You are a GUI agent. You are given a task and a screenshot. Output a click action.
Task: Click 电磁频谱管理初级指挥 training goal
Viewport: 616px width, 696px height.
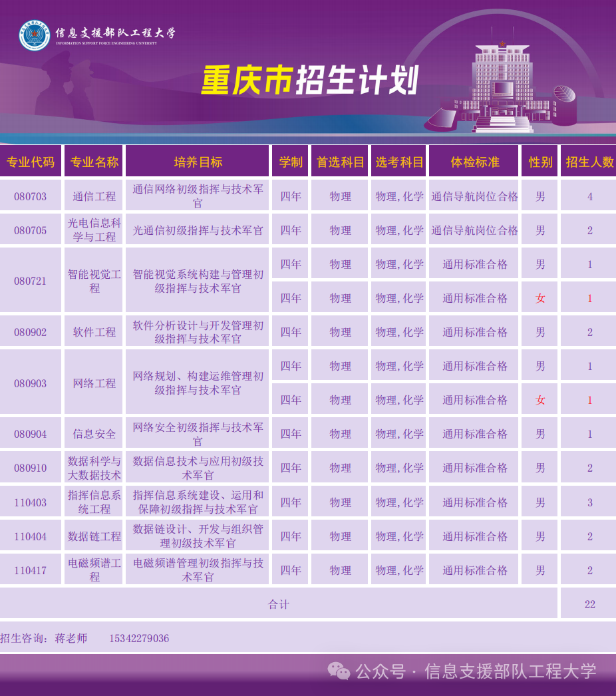tap(198, 570)
